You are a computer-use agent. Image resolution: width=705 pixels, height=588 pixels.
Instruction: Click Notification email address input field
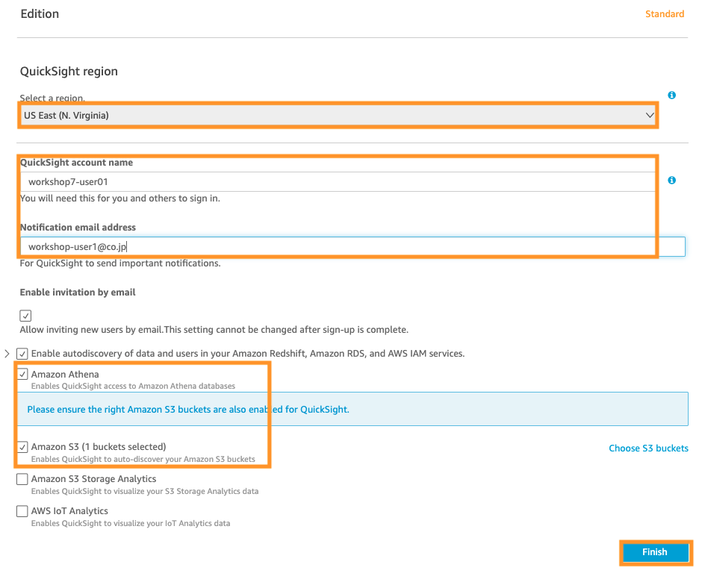pyautogui.click(x=352, y=246)
